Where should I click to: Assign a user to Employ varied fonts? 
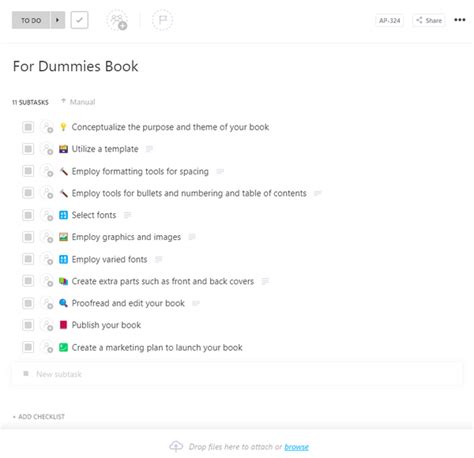[x=47, y=259]
